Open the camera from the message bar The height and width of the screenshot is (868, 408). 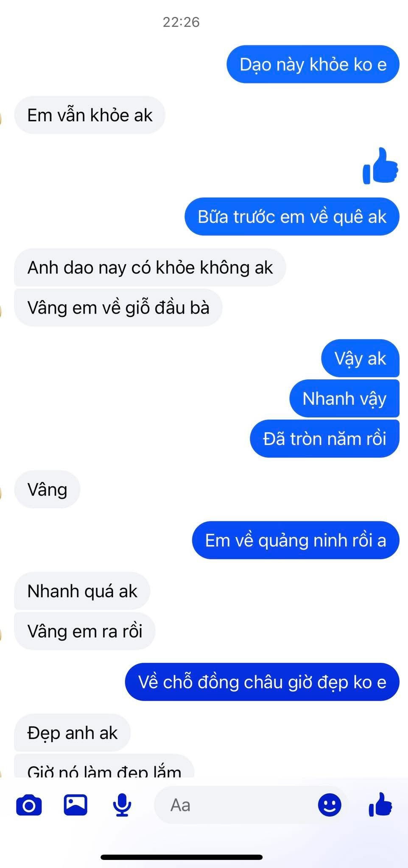tap(29, 805)
